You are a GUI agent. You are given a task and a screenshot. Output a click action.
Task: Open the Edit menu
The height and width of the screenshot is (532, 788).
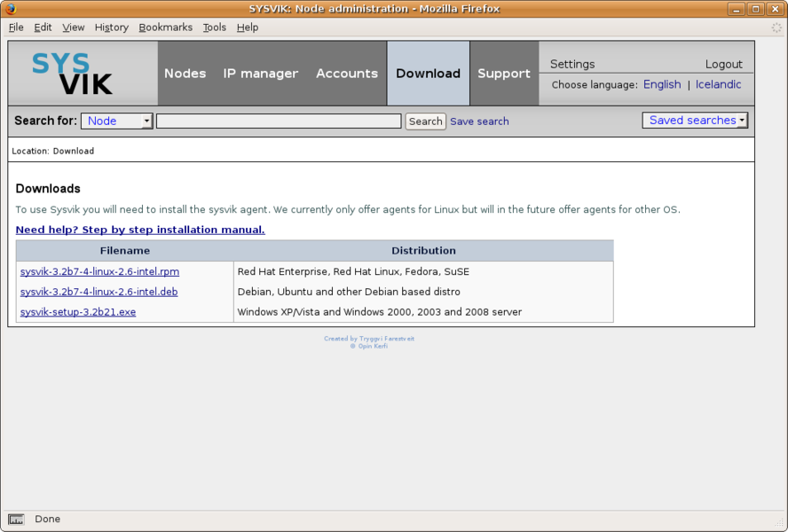point(43,27)
